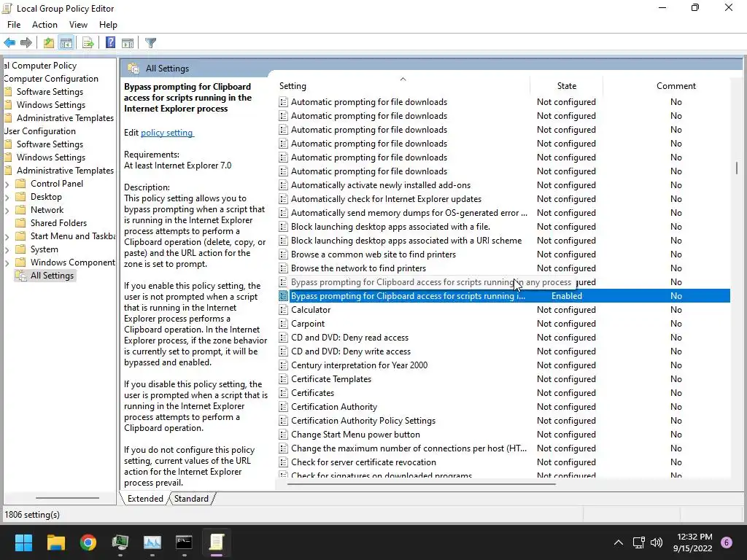Click the Forward arrow toolbar icon
Viewport: 747px width, 560px height.
pyautogui.click(x=26, y=43)
